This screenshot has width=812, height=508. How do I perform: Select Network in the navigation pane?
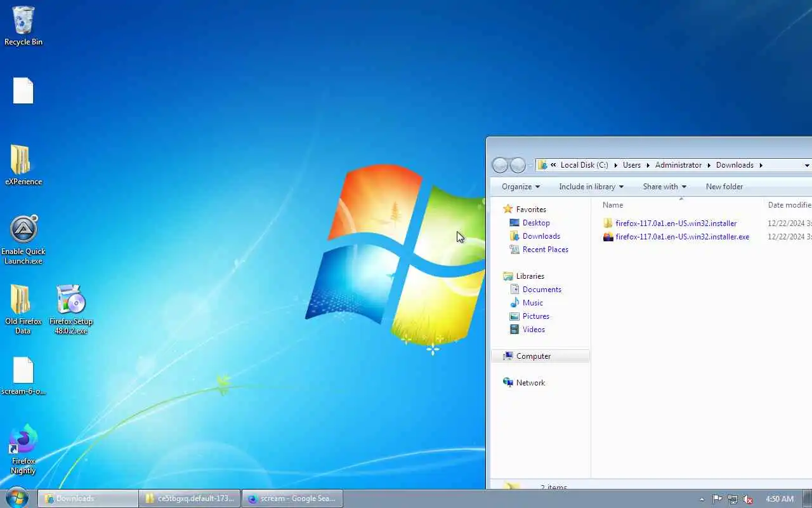[530, 383]
